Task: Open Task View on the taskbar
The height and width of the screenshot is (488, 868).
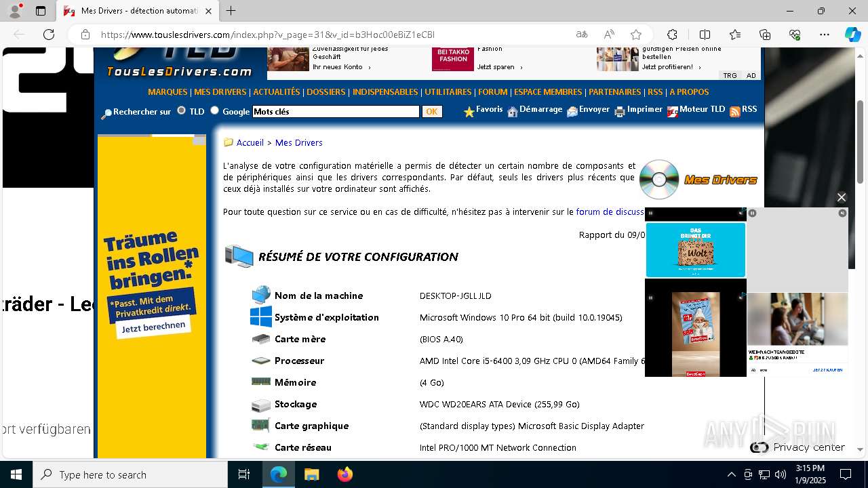Action: (x=244, y=474)
